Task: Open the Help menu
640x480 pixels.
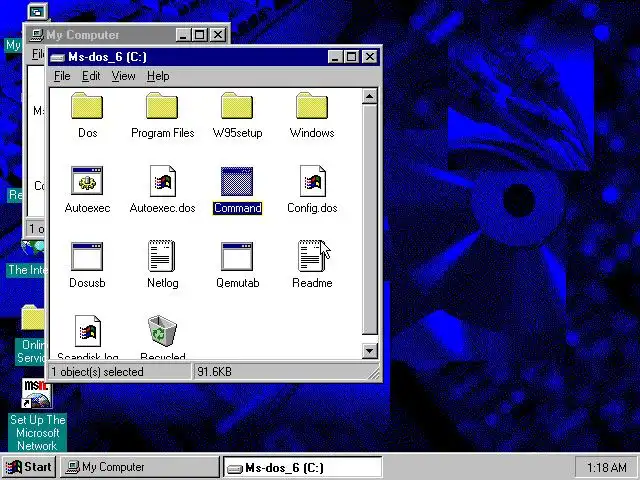Action: coord(158,76)
